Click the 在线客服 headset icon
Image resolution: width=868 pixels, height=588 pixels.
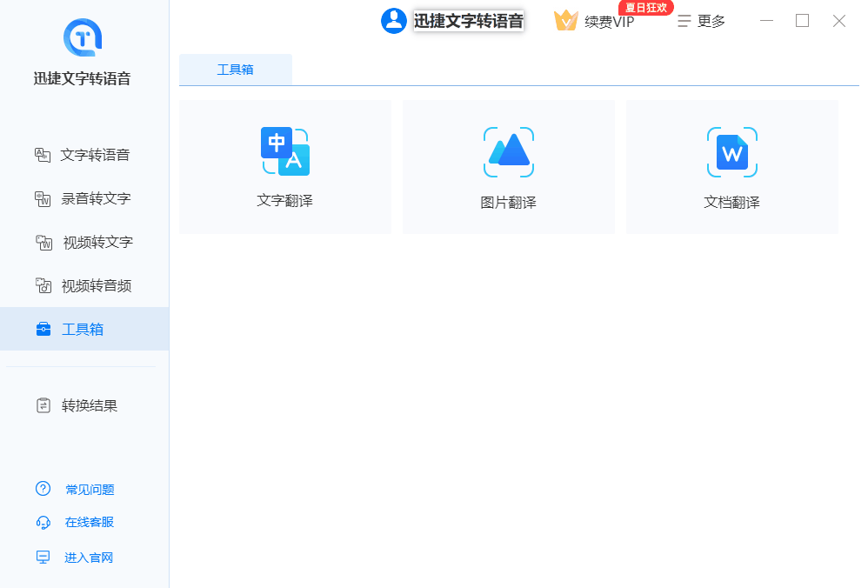[x=43, y=522]
